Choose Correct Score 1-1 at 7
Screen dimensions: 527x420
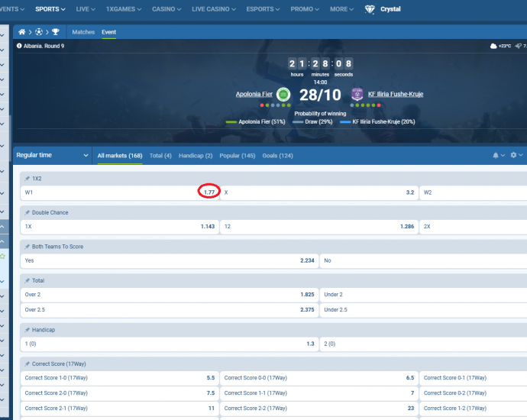click(319, 393)
